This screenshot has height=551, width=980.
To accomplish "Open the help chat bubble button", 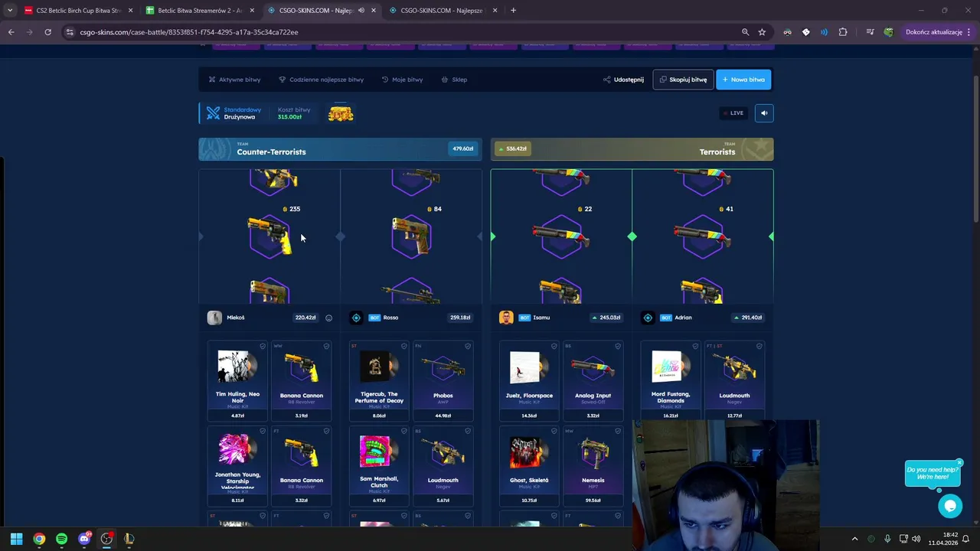I will pos(950,506).
